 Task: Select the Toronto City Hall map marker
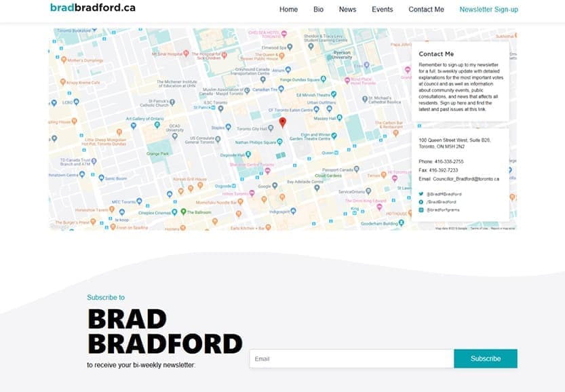point(271,128)
